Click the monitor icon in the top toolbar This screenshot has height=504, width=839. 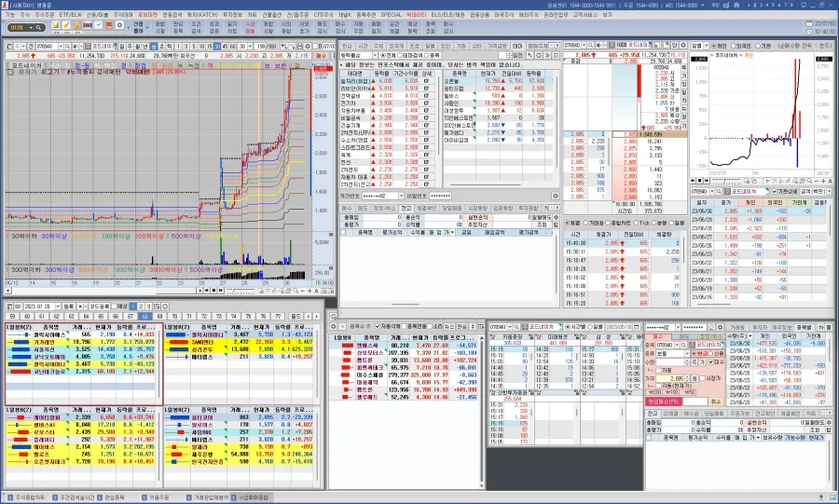[x=109, y=25]
